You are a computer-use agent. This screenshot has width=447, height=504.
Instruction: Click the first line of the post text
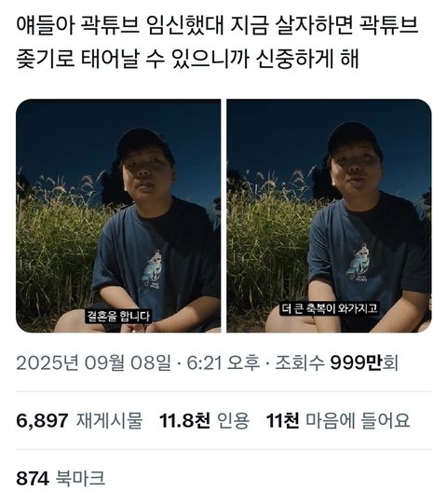[217, 26]
